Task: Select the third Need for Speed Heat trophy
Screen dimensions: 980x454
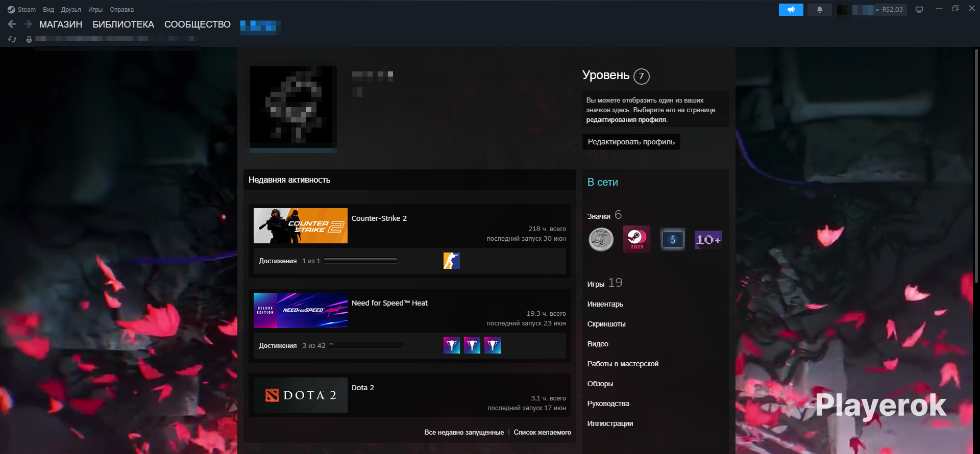Action: coord(493,345)
